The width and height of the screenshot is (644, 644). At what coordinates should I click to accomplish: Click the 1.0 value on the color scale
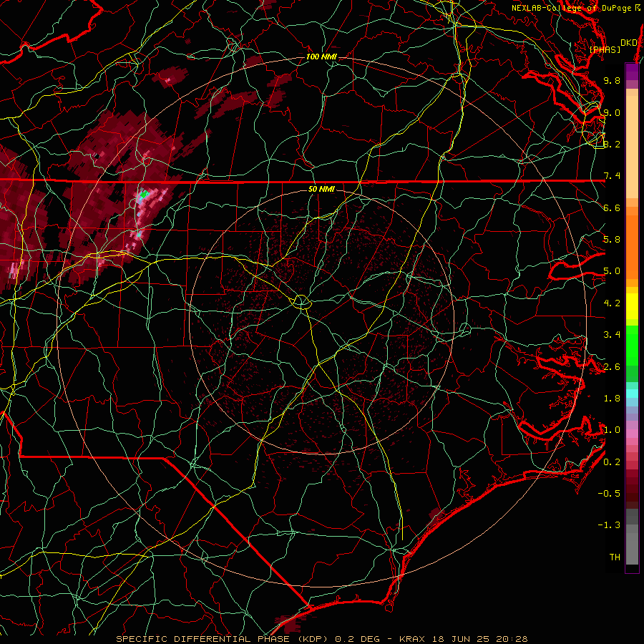(612, 430)
